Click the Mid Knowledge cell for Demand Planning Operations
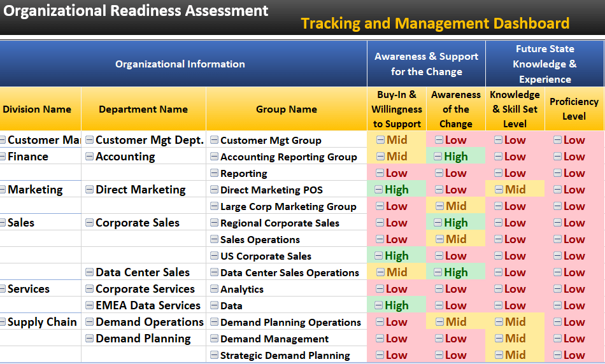605x364 pixels. (x=515, y=322)
